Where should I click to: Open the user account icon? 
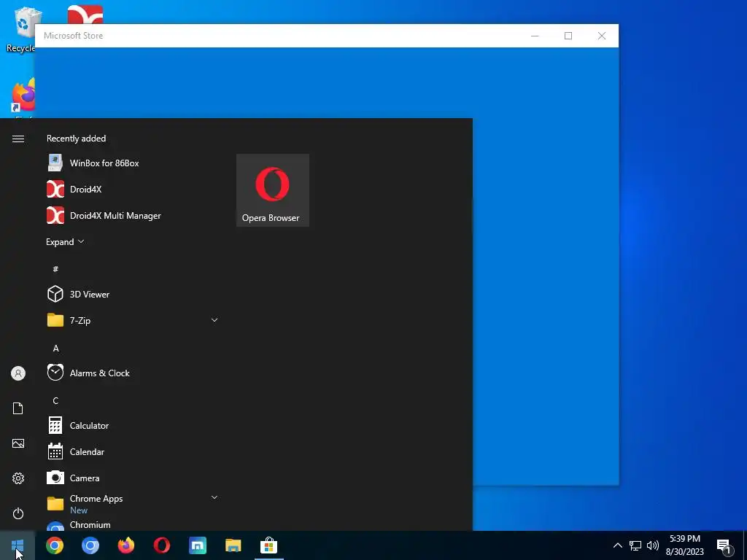pos(18,373)
